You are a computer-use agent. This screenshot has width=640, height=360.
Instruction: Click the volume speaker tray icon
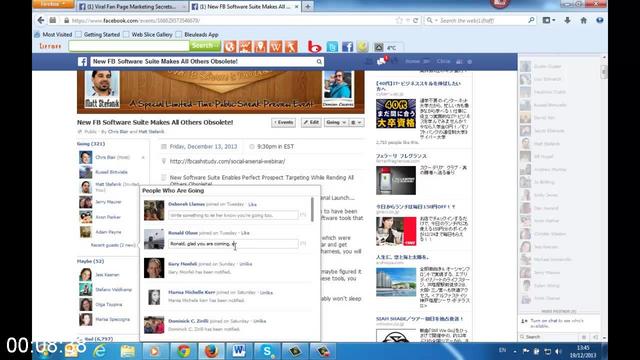tap(558, 351)
